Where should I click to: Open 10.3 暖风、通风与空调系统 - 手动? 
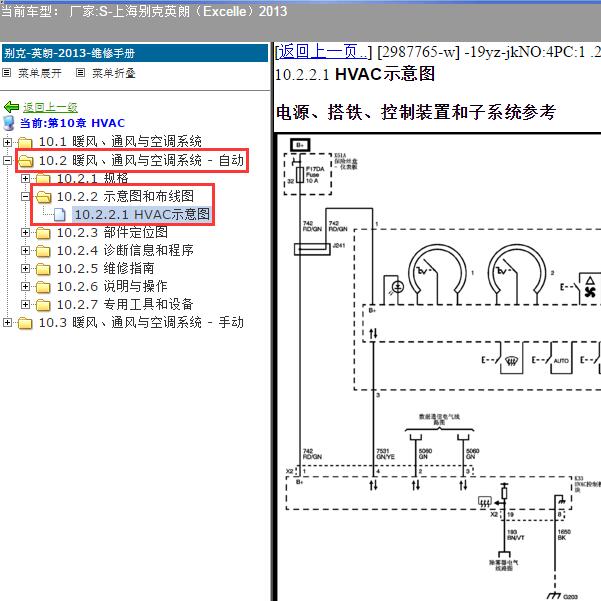[141, 322]
